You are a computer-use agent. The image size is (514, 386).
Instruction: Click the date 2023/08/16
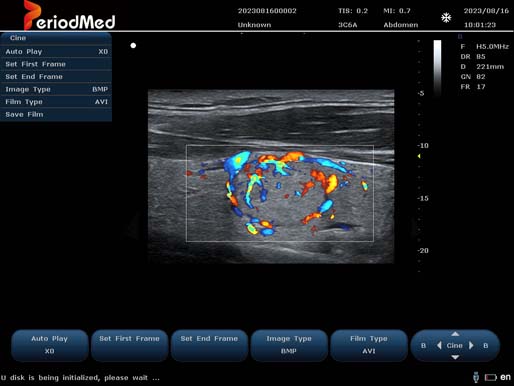point(486,11)
